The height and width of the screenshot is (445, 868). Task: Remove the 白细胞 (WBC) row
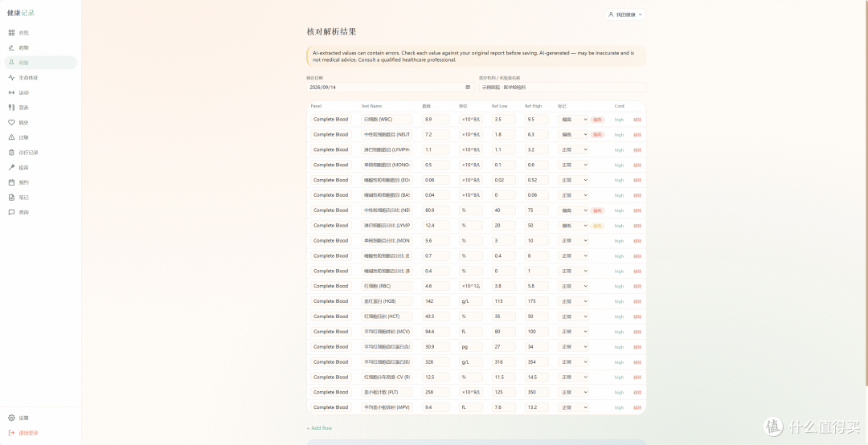(637, 120)
